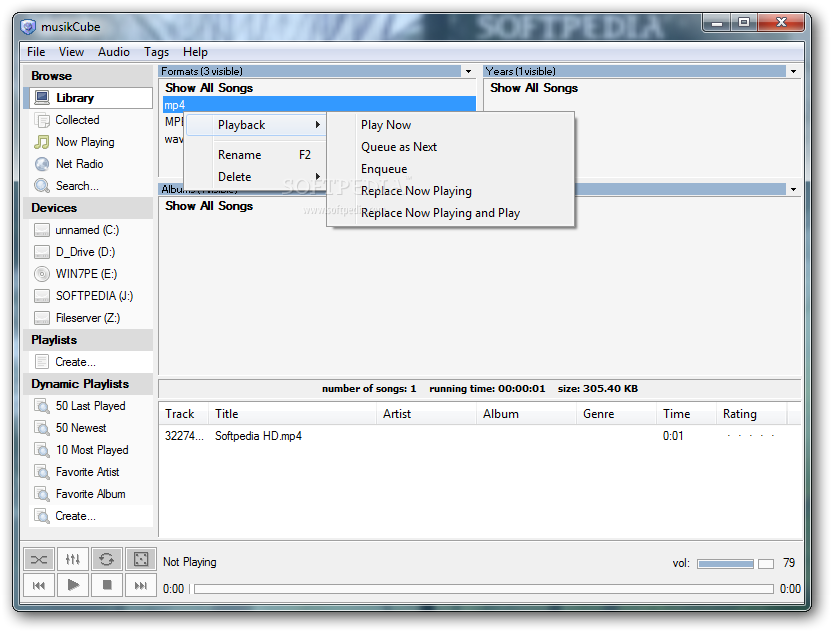Sort by Album column header
The height and width of the screenshot is (632, 832).
tap(526, 414)
